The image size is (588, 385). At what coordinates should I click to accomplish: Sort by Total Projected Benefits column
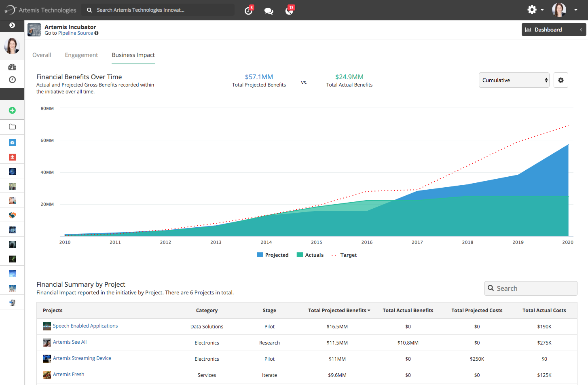(x=339, y=311)
